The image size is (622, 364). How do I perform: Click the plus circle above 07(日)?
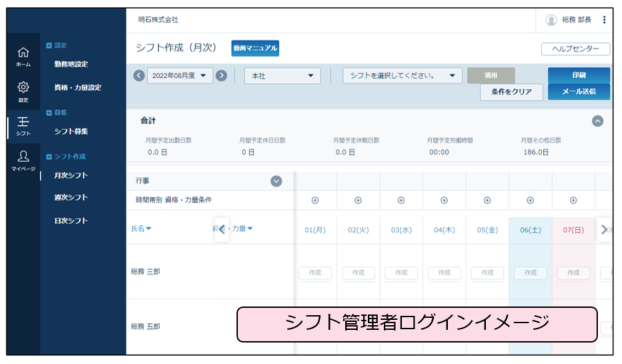point(573,201)
